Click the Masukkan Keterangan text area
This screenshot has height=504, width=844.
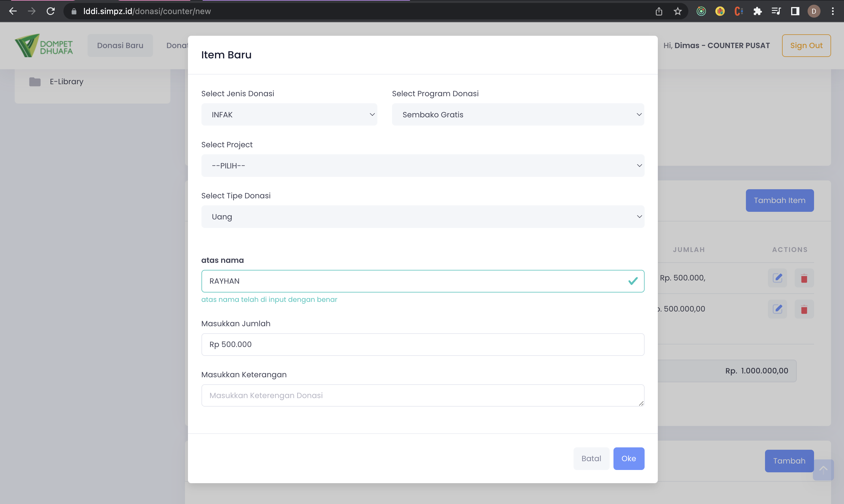tap(423, 395)
